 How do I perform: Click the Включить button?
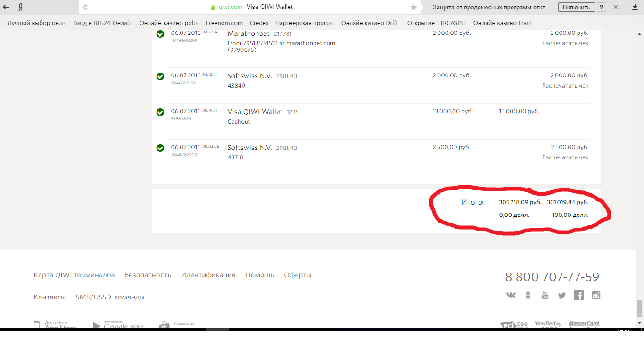576,7
